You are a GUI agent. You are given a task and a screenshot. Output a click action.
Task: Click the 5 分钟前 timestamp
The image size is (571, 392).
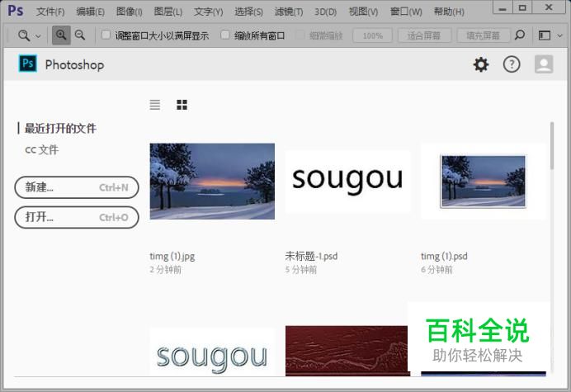pos(301,270)
